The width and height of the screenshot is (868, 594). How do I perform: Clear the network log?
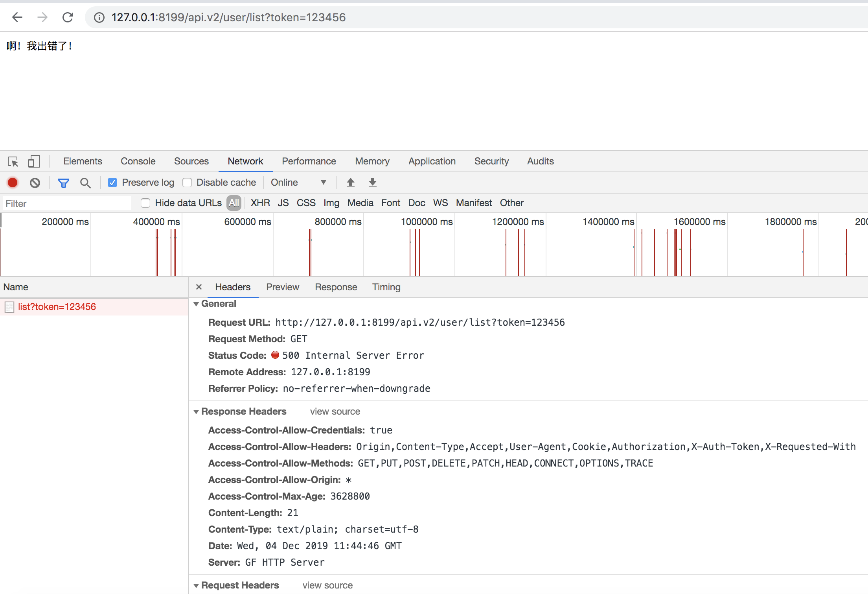[35, 183]
